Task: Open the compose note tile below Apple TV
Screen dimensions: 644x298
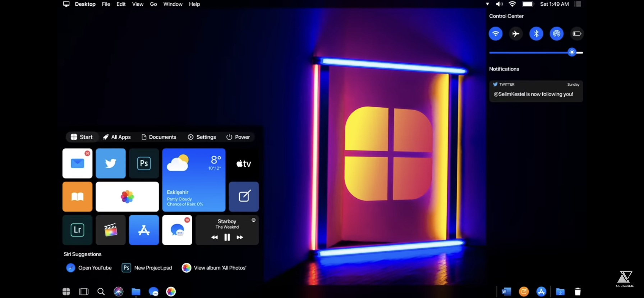Action: [x=244, y=197]
